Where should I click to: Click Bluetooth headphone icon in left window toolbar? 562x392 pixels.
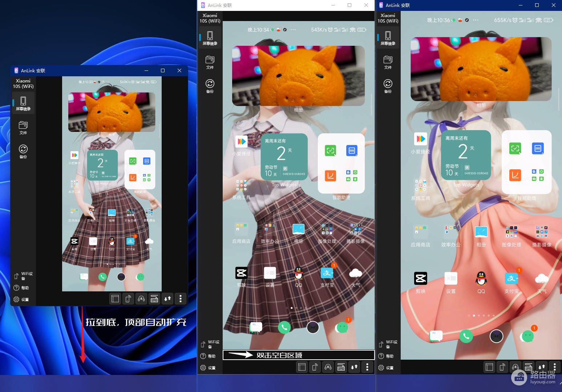141,299
